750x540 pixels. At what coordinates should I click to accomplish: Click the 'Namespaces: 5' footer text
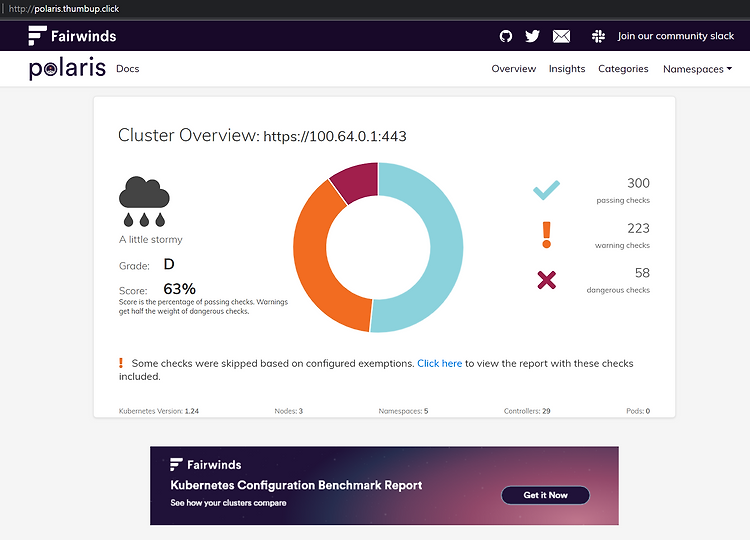pyautogui.click(x=403, y=411)
